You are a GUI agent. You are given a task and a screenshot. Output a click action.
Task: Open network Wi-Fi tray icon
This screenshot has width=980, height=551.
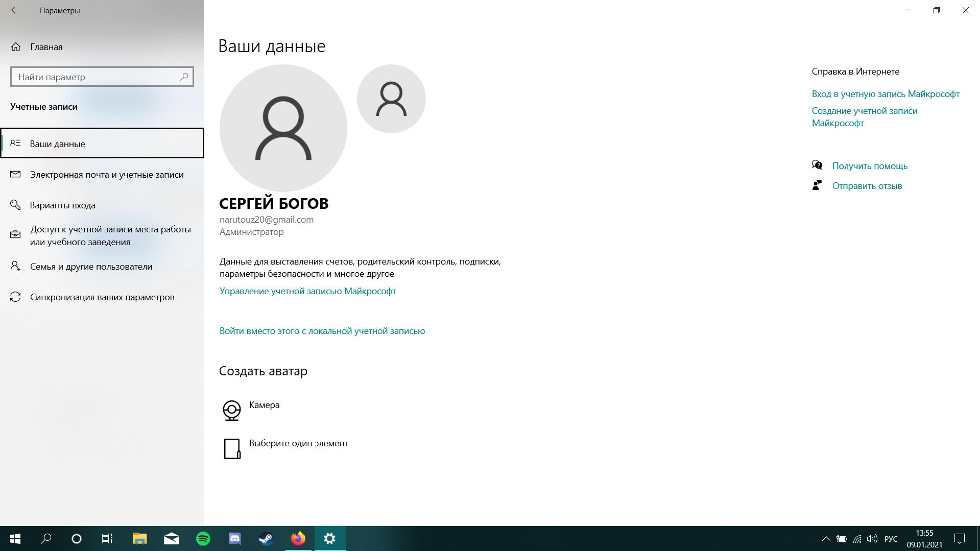[x=857, y=539]
